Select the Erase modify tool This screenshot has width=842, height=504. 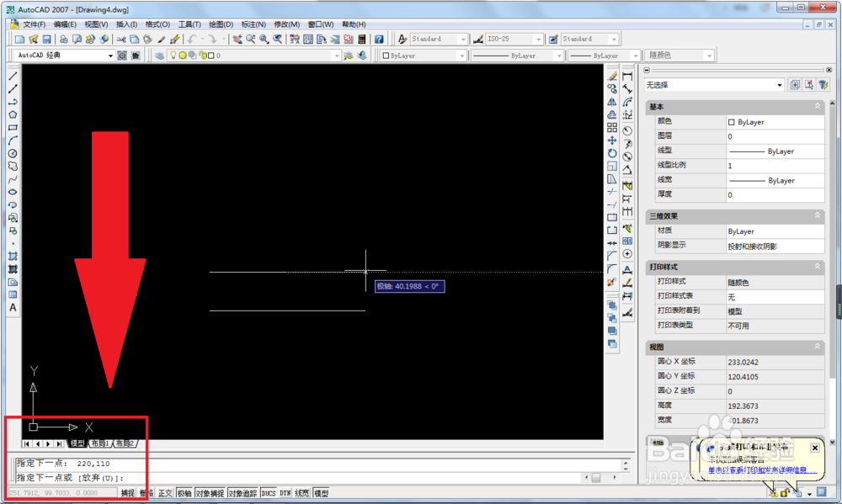(x=612, y=77)
